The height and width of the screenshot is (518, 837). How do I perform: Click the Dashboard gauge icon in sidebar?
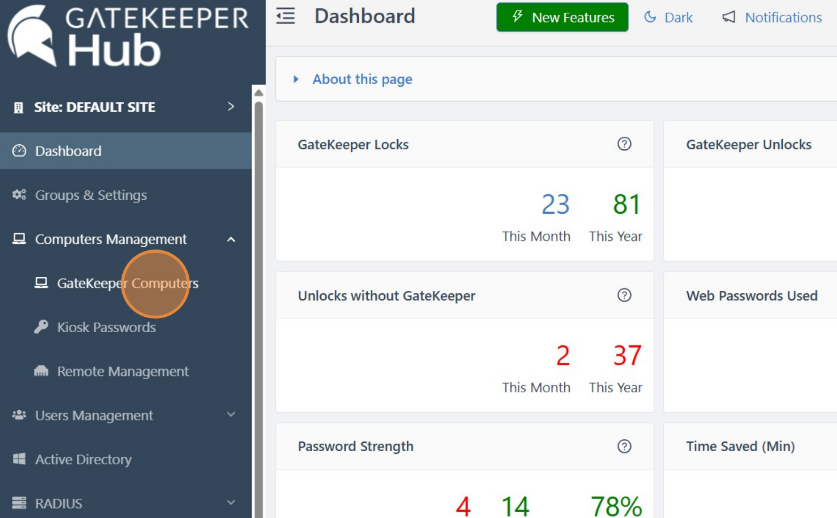click(x=19, y=151)
